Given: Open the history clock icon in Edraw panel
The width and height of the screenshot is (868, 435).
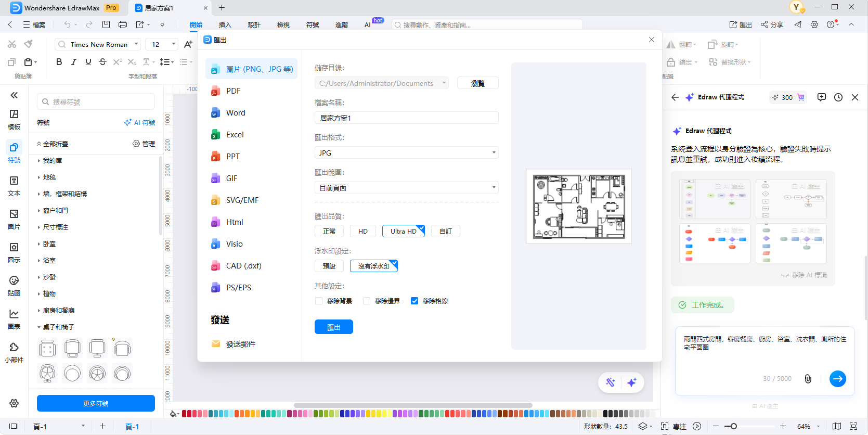Looking at the screenshot, I should (838, 97).
